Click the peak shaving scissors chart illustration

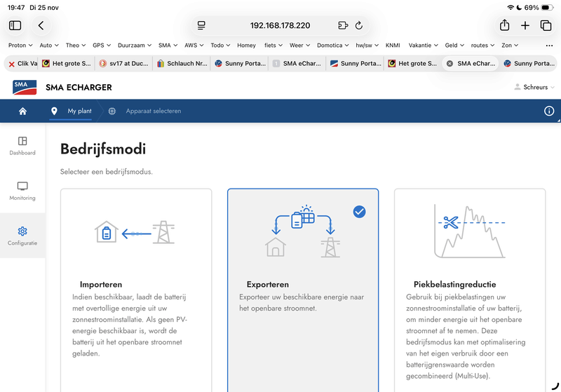click(469, 231)
